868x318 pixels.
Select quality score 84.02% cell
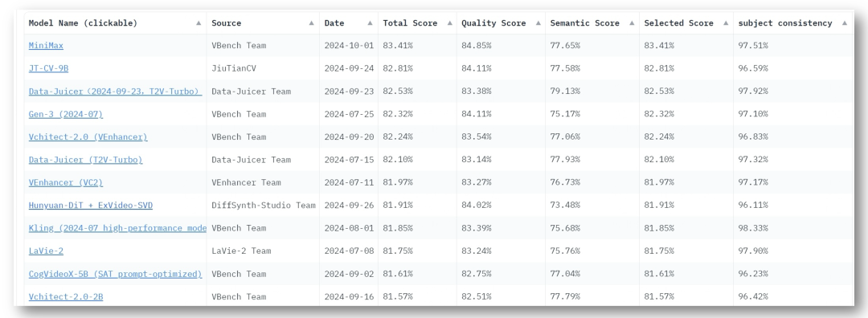501,206
